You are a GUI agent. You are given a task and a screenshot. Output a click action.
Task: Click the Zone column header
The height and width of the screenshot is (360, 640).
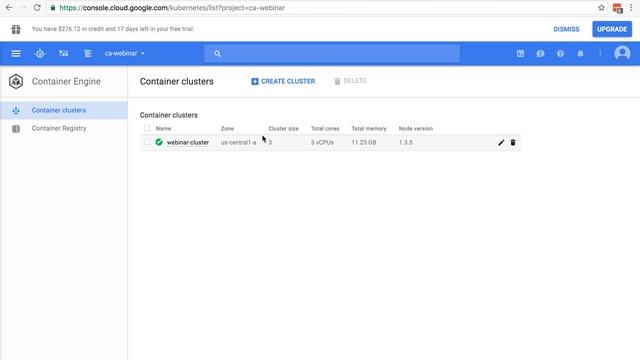click(x=227, y=129)
